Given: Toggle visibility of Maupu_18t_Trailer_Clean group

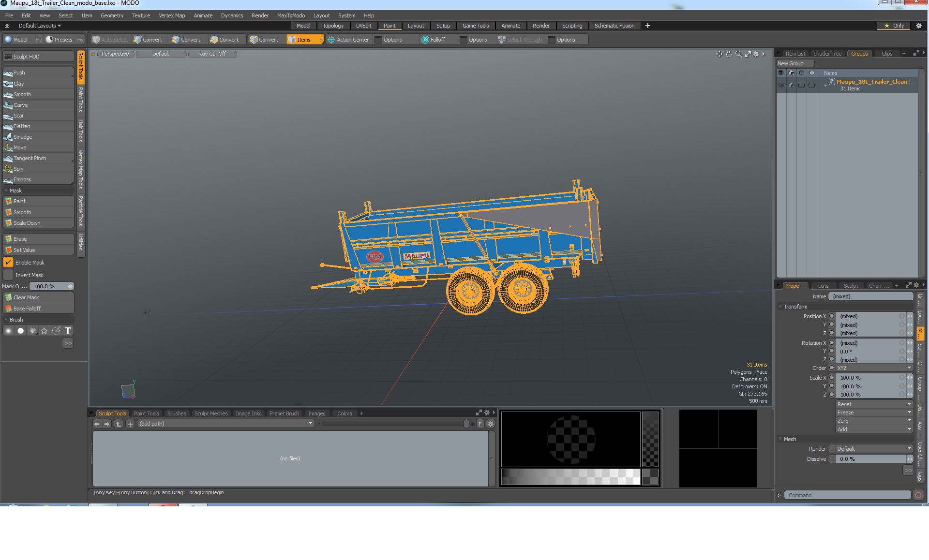Looking at the screenshot, I should 780,85.
